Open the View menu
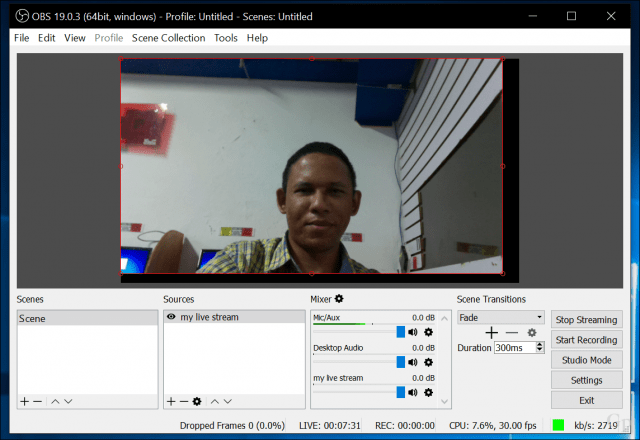 click(x=75, y=38)
